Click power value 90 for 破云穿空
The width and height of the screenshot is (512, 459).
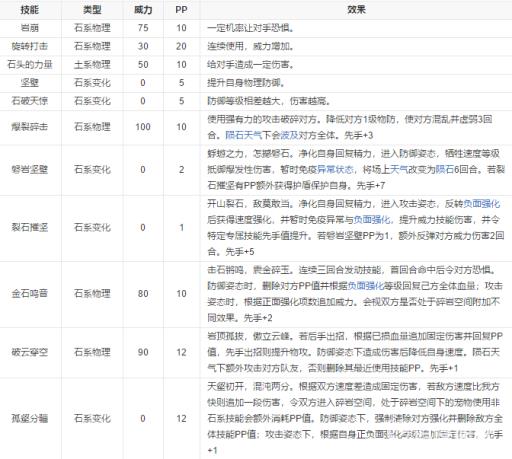point(143,352)
